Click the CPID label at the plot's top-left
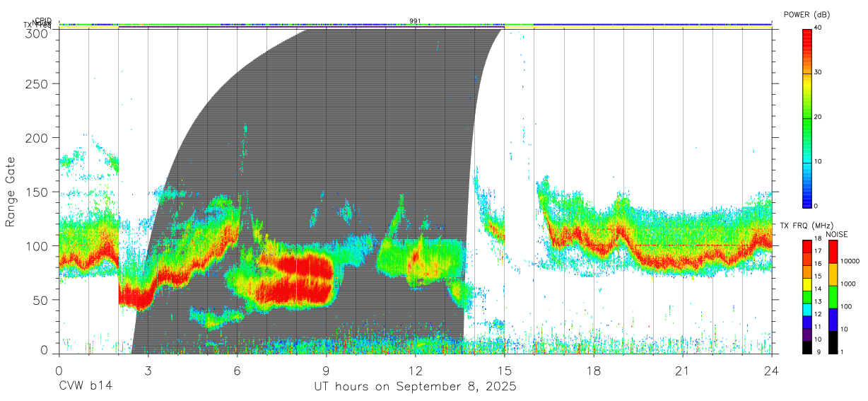 43,21
